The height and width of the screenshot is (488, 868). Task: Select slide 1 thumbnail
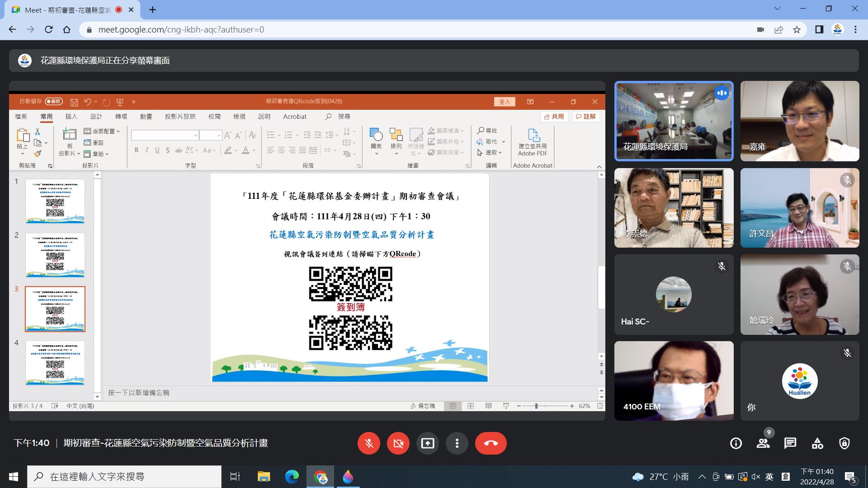(55, 202)
